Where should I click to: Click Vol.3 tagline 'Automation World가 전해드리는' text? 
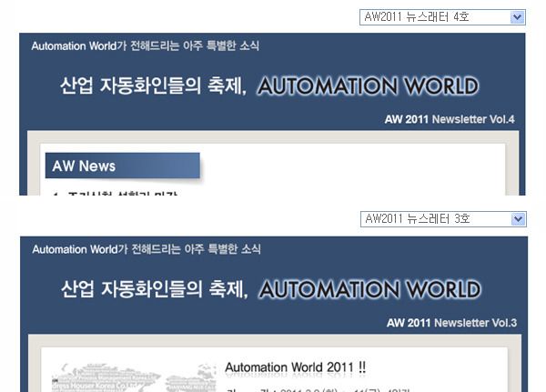(x=106, y=249)
